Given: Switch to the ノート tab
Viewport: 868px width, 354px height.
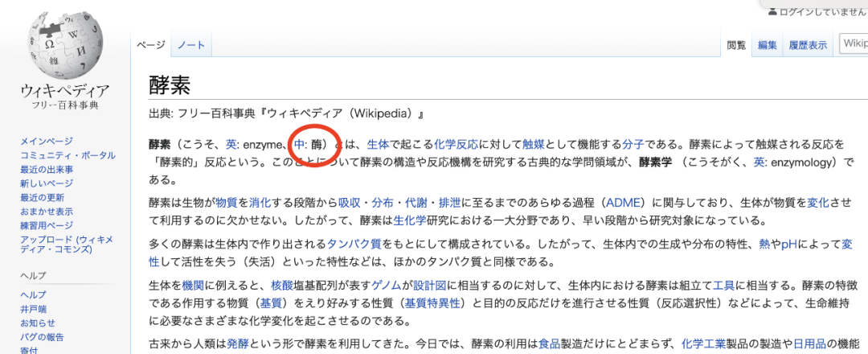Looking at the screenshot, I should pos(191,45).
